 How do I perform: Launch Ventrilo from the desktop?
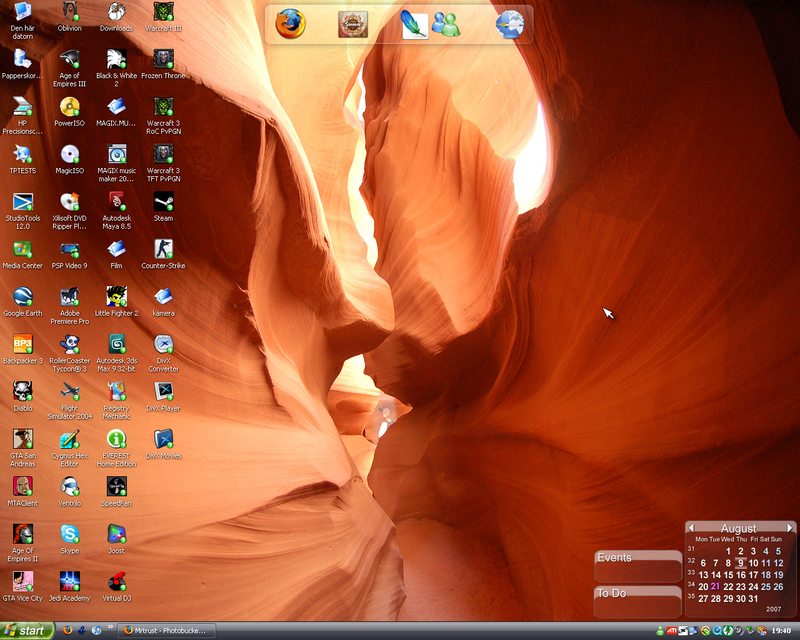pos(69,486)
